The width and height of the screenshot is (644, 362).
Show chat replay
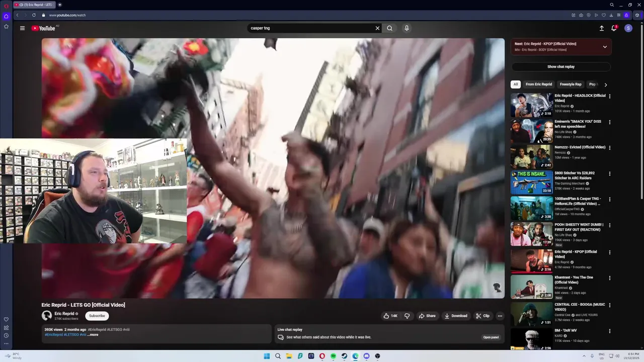click(x=561, y=66)
